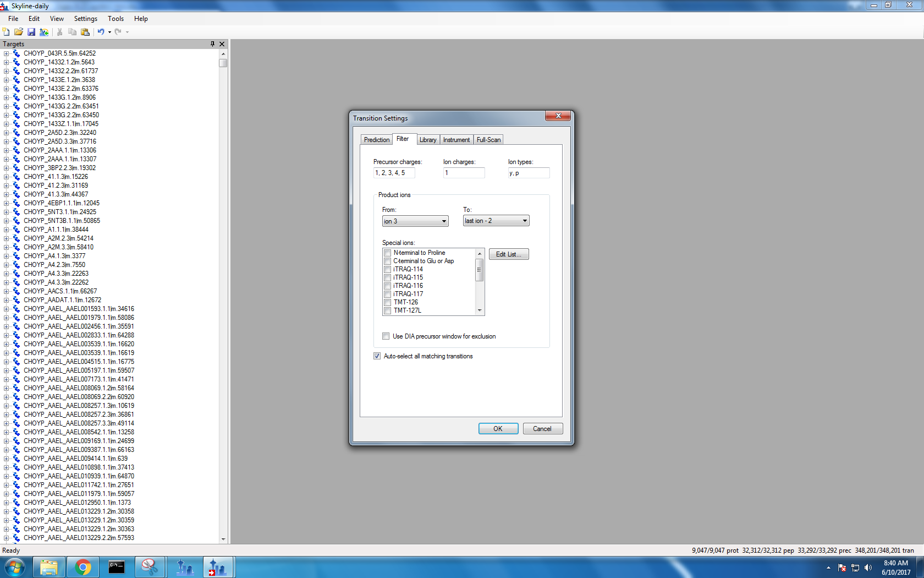
Task: Click protein icon of CHOYP_AACS.1.1|m.66267
Action: 16,291
